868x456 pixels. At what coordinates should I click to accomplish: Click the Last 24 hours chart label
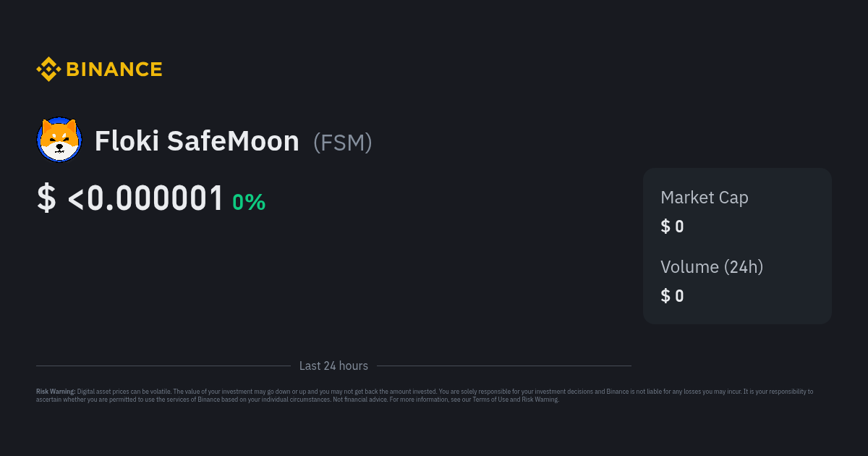click(333, 366)
